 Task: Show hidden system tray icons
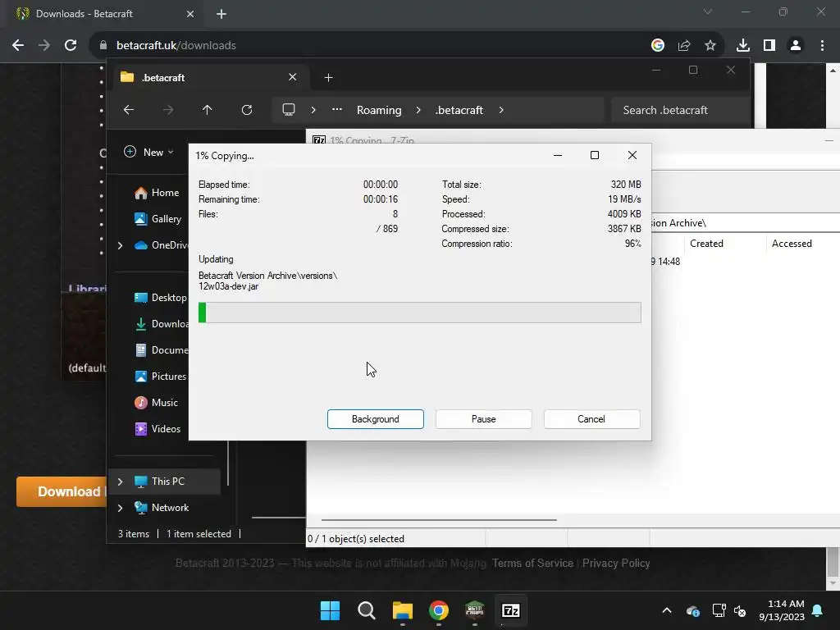pyautogui.click(x=667, y=610)
